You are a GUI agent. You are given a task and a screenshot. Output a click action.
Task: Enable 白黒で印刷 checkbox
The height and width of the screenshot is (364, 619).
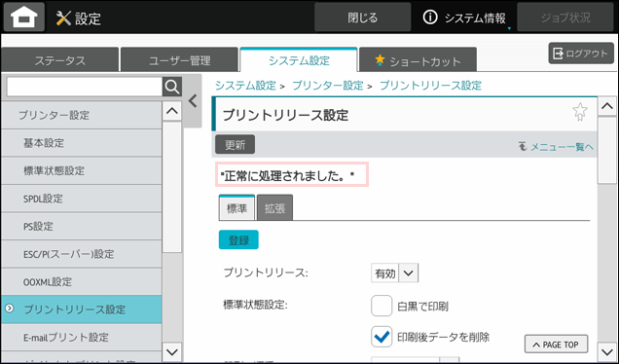(382, 306)
